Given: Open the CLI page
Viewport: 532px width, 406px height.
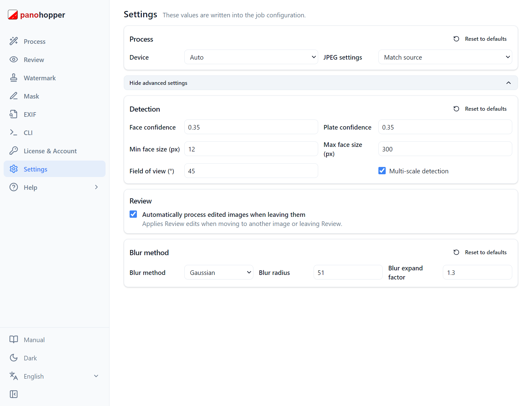Looking at the screenshot, I should [x=55, y=132].
